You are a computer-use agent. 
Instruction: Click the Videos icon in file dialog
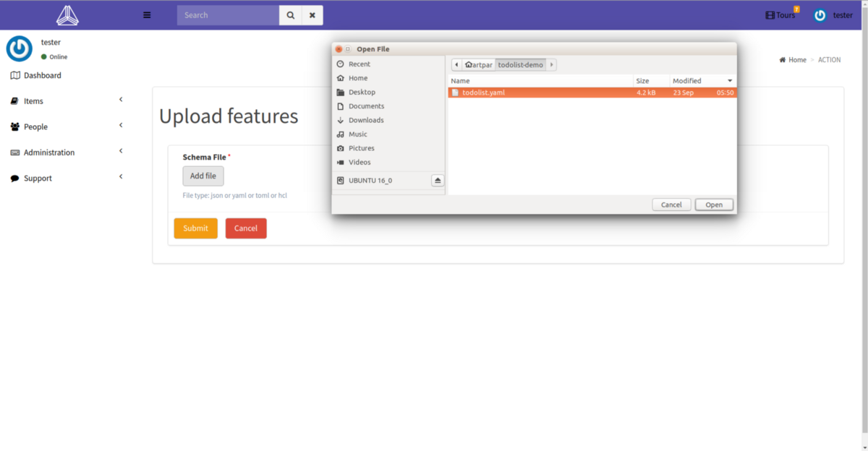click(x=341, y=163)
